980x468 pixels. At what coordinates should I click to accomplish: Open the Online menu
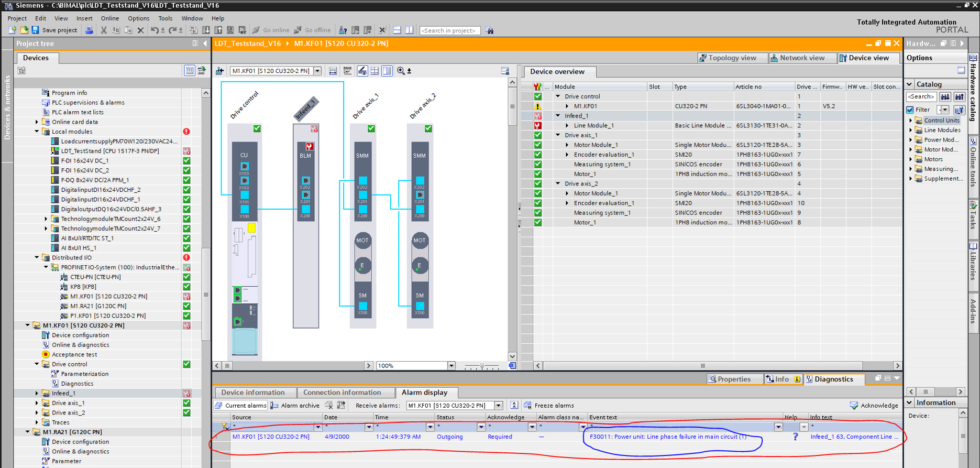tap(109, 18)
